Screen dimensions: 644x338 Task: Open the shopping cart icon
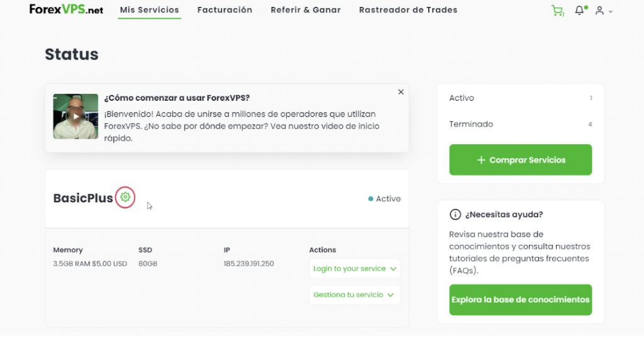557,11
